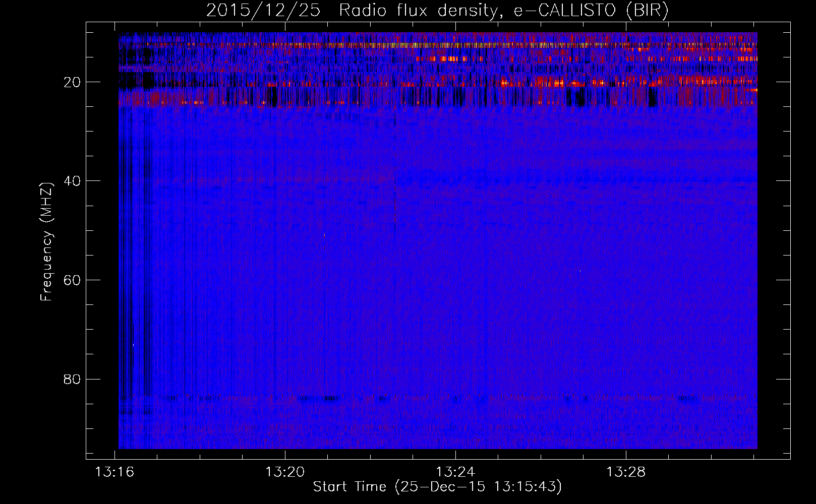
Task: Click the 'Start Time (25-Dec-15 13:15:43)' axis label
Action: point(437,487)
